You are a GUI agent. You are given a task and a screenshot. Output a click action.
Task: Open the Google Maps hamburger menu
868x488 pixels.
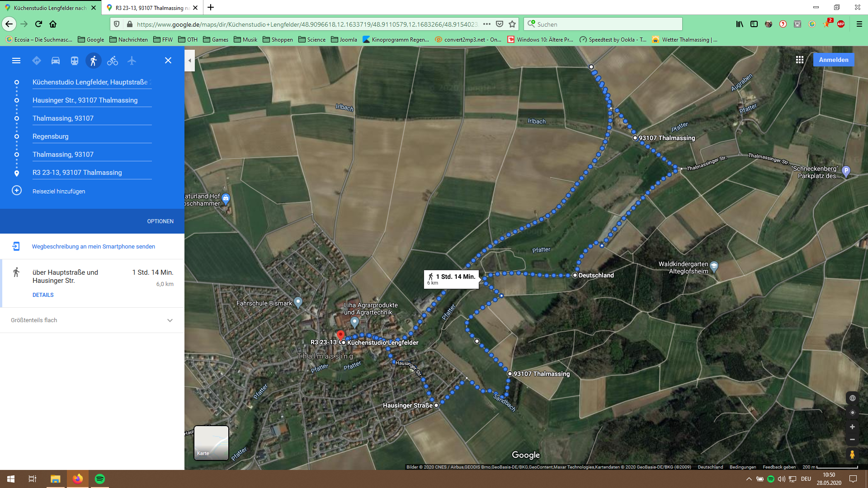pos(16,61)
